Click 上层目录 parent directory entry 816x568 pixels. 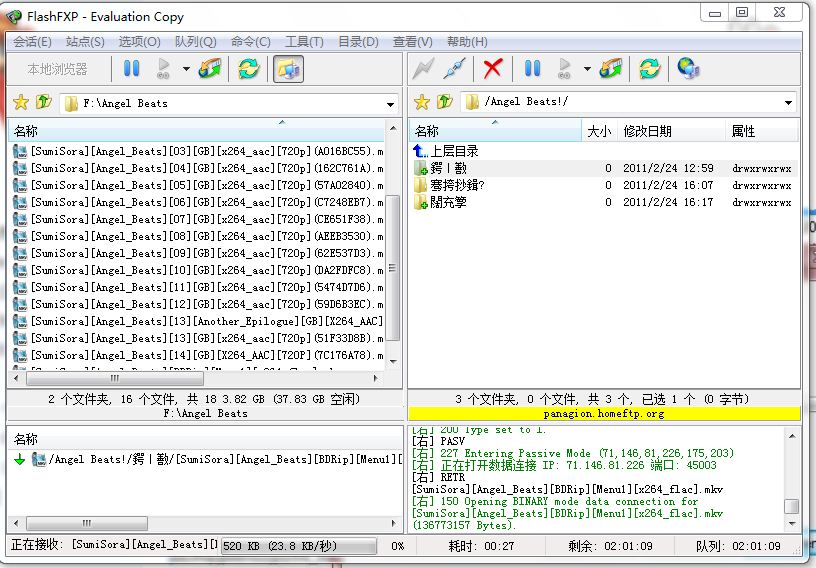(446, 151)
